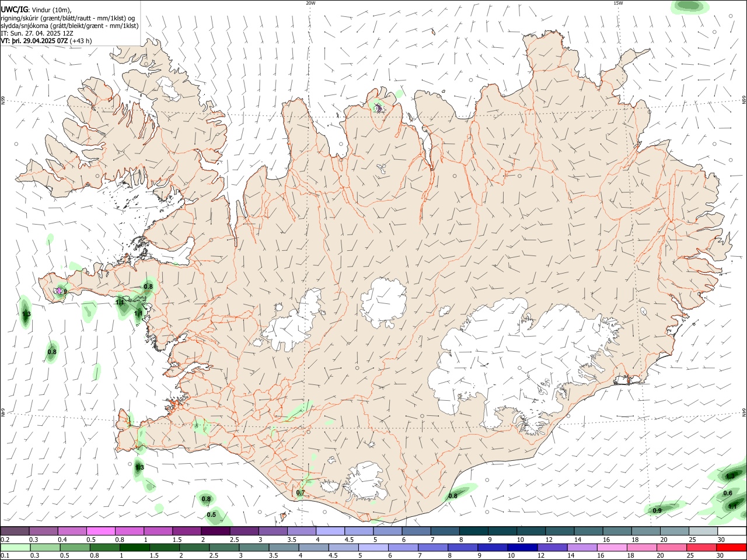Viewport: 747px width, 560px height.
Task: Select the darkest purple 2–2.5 snow swatch
Action: point(215,531)
